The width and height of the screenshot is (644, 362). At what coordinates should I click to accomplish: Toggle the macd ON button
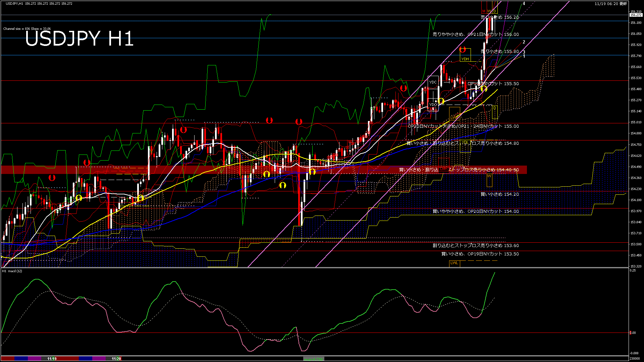click(314, 359)
